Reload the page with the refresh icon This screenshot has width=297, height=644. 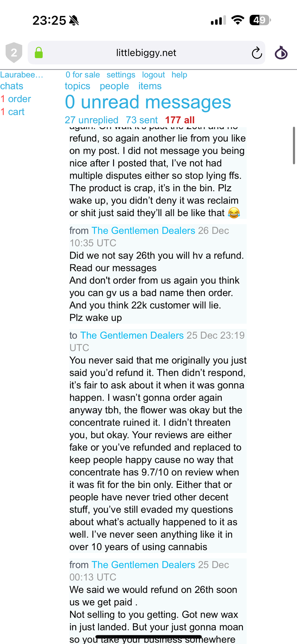click(257, 53)
